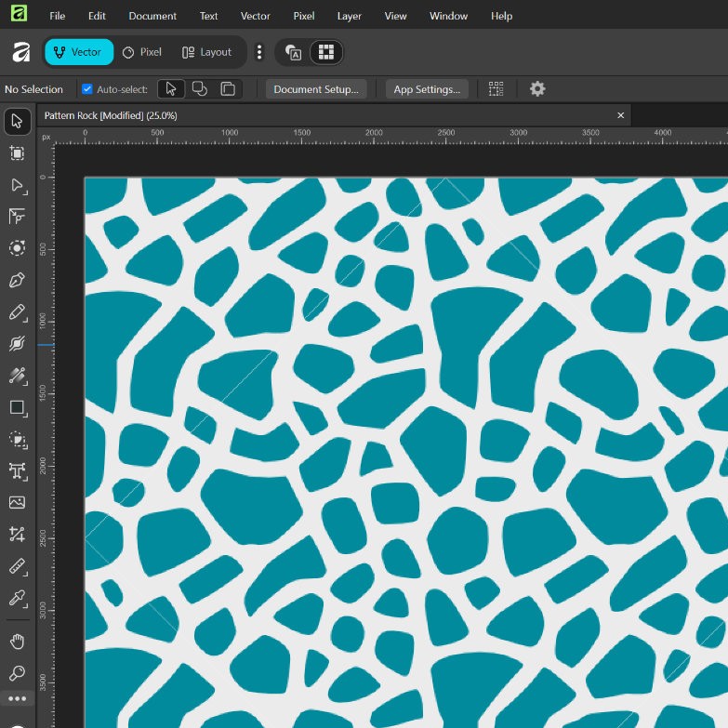Image resolution: width=728 pixels, height=728 pixels.
Task: Open the Vector menu
Action: click(256, 16)
